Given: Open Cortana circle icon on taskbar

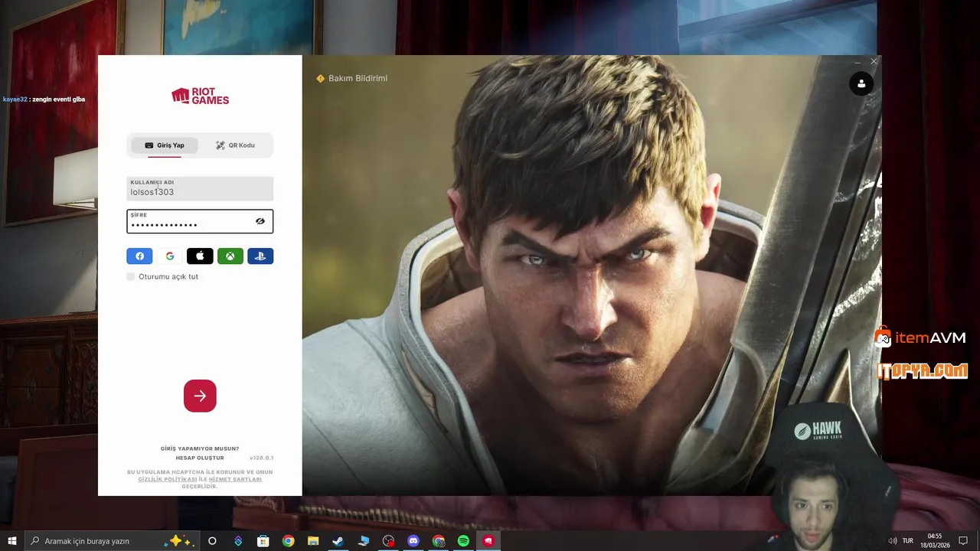Looking at the screenshot, I should click(x=212, y=541).
